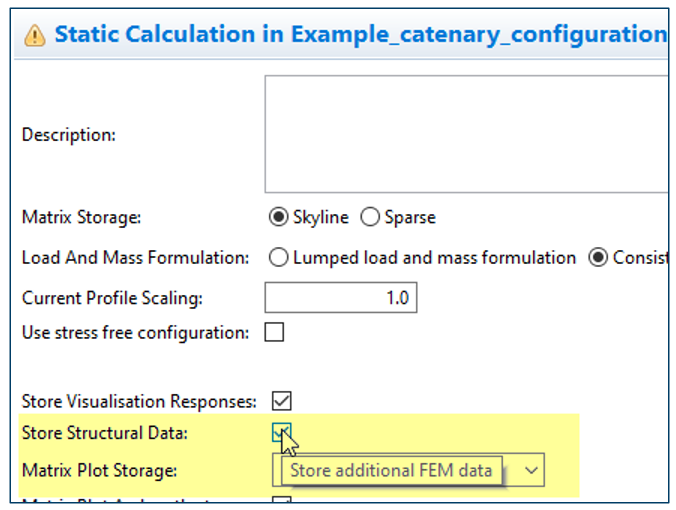This screenshot has height=510, width=676.
Task: Click the Current Profile Scaling label
Action: point(111,298)
